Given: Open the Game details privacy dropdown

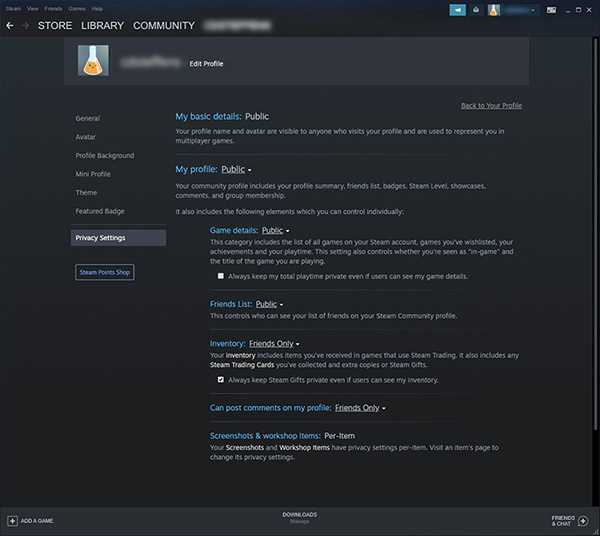Looking at the screenshot, I should [273, 230].
